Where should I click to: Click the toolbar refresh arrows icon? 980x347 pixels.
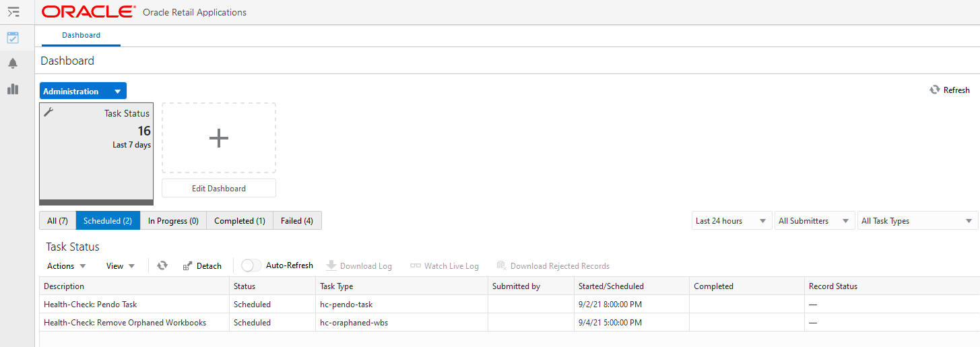pos(162,265)
